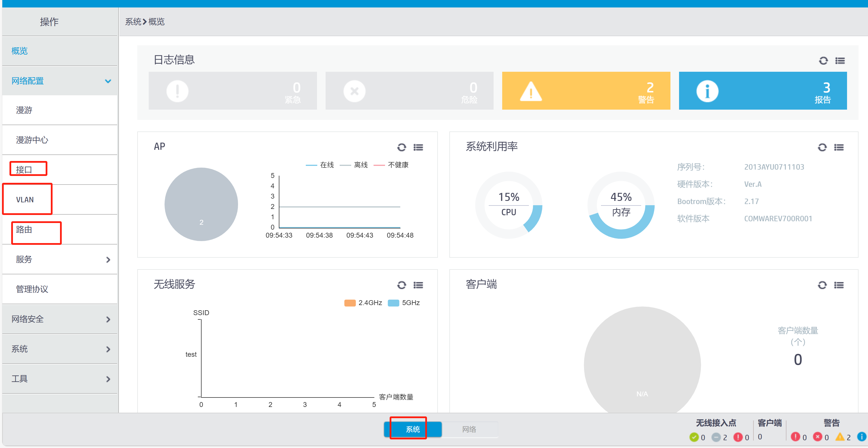868x448 pixels.
Task: Open the 接口 interface page
Action: [x=24, y=169]
